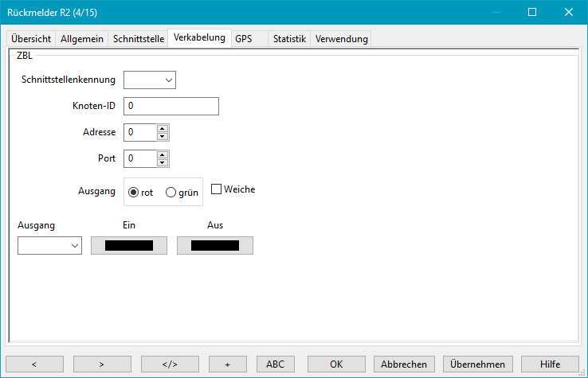Switch to the Allgemein tab
This screenshot has width=588, height=378.
pyautogui.click(x=82, y=39)
